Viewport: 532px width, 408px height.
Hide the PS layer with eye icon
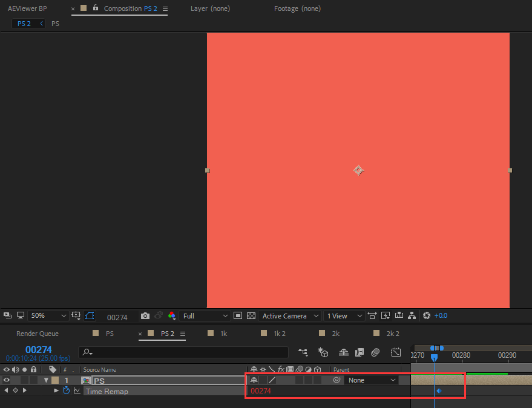(7, 380)
